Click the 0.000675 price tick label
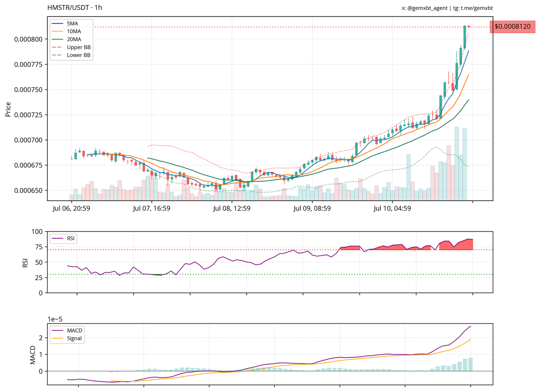The height and width of the screenshot is (392, 537). click(29, 165)
